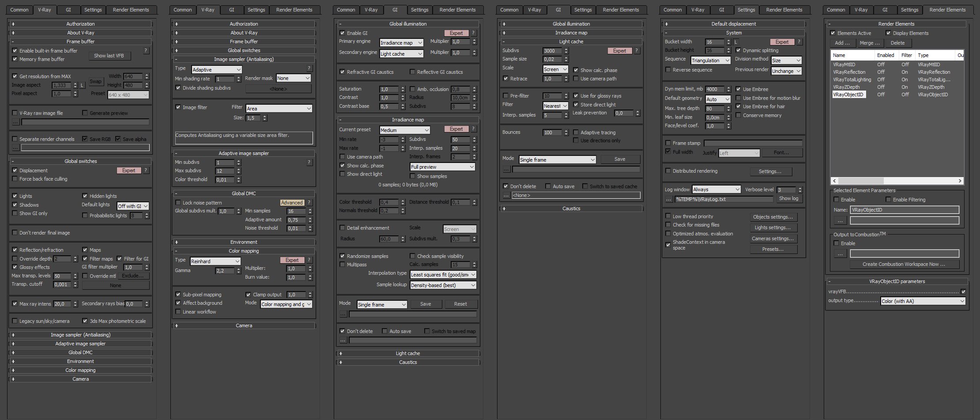Viewport: 980px width, 420px height.
Task: Click Add ... button in Render Elements
Action: click(x=842, y=43)
